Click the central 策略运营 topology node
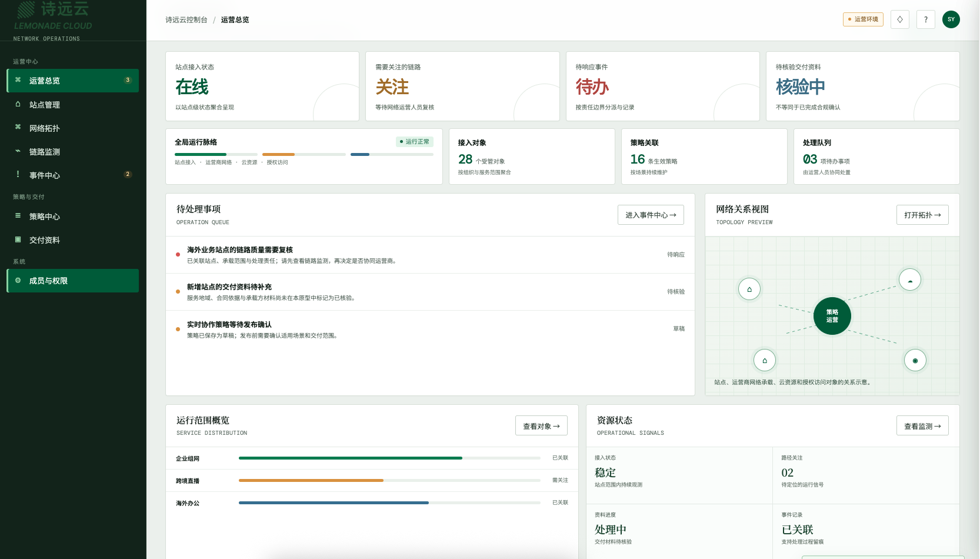Screen dimensions: 980x559 point(832,316)
